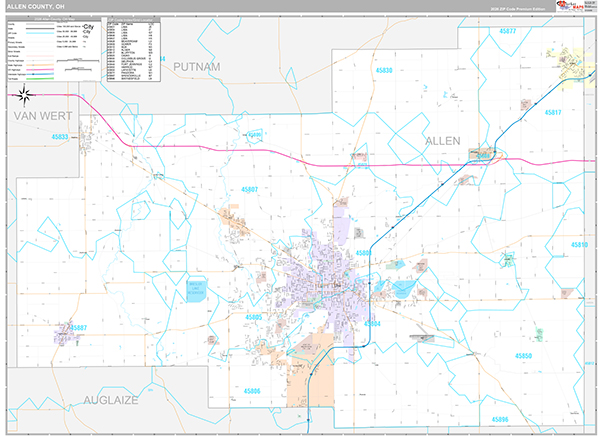600x436 pixels.
Task: Click the green line sample in the legend
Action: click(x=40, y=78)
